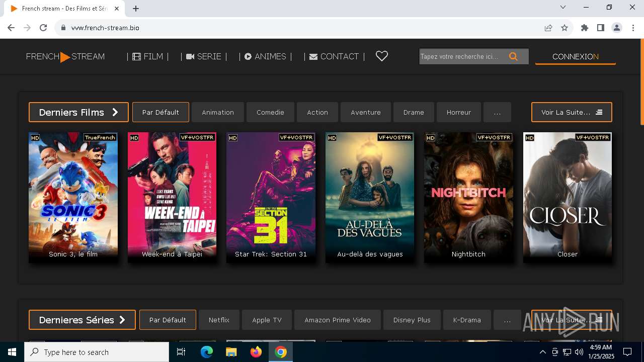Open the extensions puzzle icon
The image size is (644, 362).
pos(585,28)
